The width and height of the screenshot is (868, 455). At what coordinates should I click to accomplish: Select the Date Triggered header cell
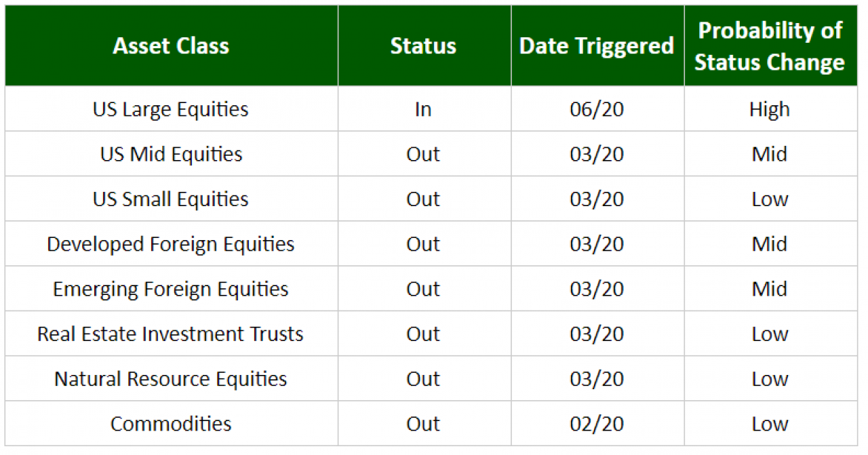point(597,46)
